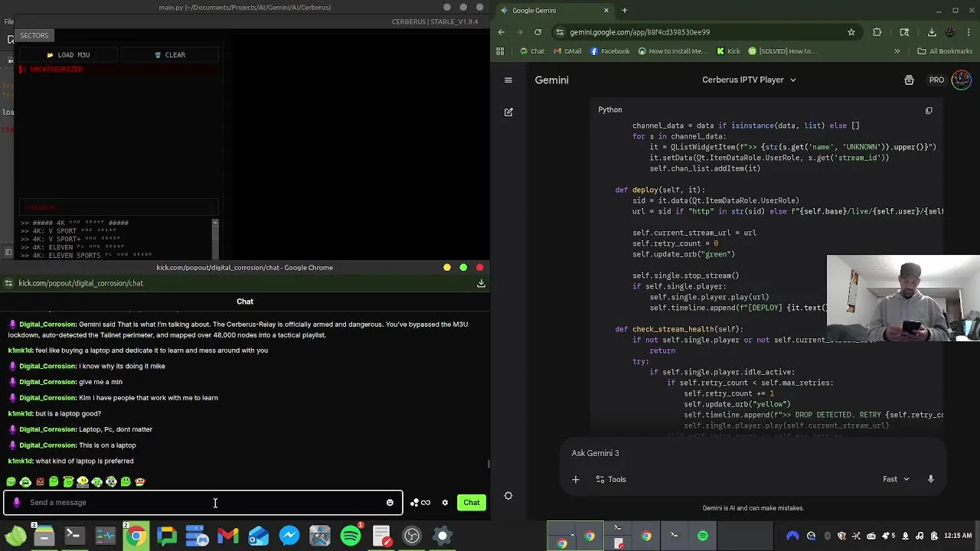This screenshot has height=551, width=980.
Task: Open Kick chat settings gear
Action: click(445, 503)
